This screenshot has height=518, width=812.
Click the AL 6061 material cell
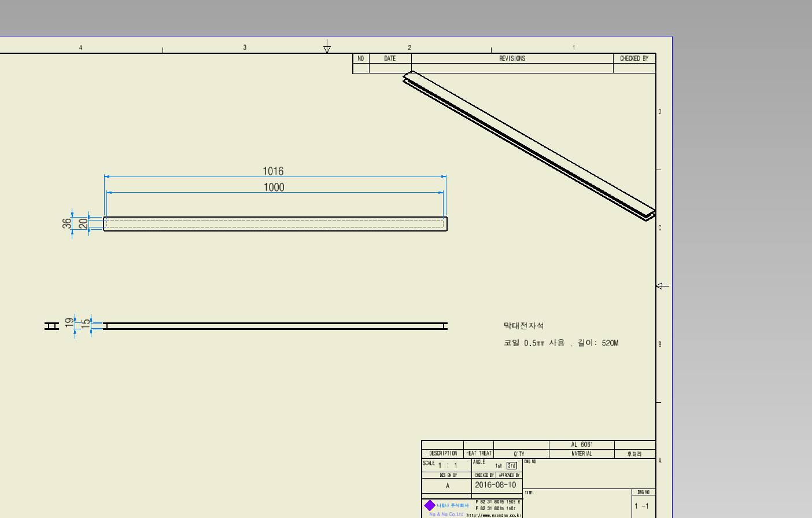pos(581,444)
